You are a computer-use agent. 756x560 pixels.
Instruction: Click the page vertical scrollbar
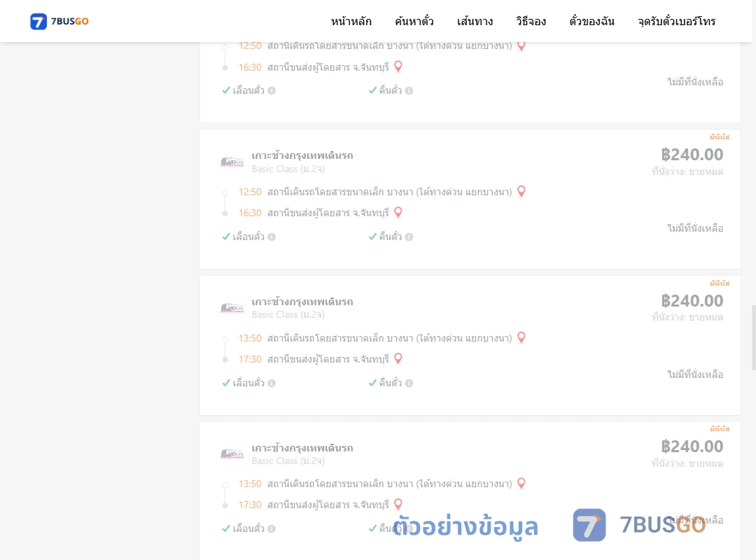tap(754, 337)
